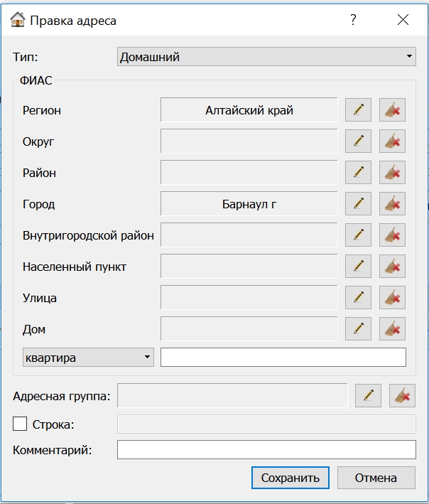Toggle the Строка checkbox
Image resolution: width=429 pixels, height=504 pixels.
tap(20, 424)
